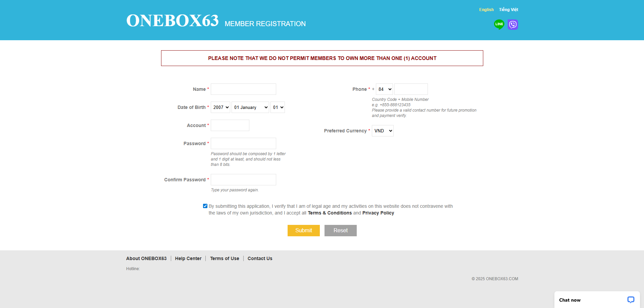Open the birth day dropdown
This screenshot has width=644, height=308.
coord(278,107)
